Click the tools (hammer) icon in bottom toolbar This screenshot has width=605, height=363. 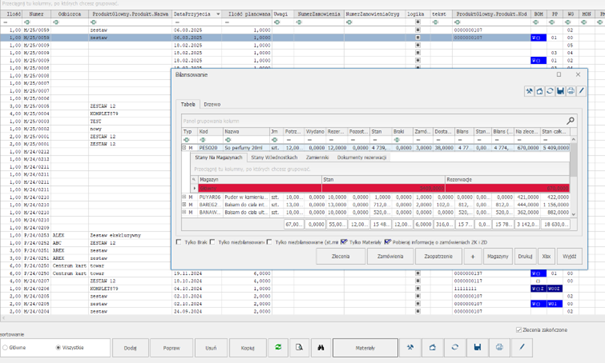(410, 348)
